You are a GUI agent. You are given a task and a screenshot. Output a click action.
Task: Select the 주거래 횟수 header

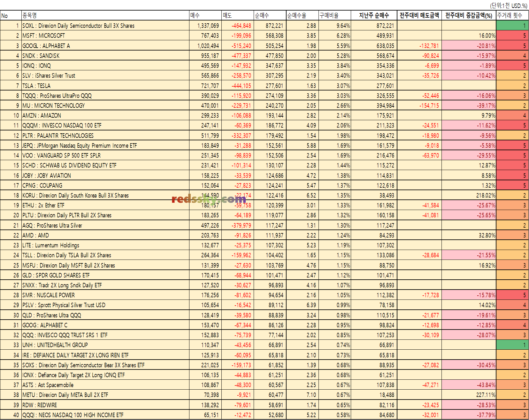[x=512, y=15]
